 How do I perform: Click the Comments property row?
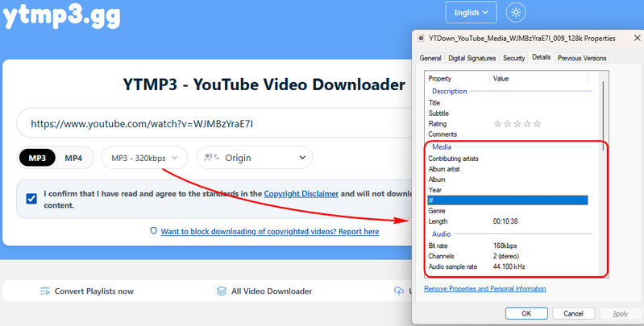[x=508, y=134]
